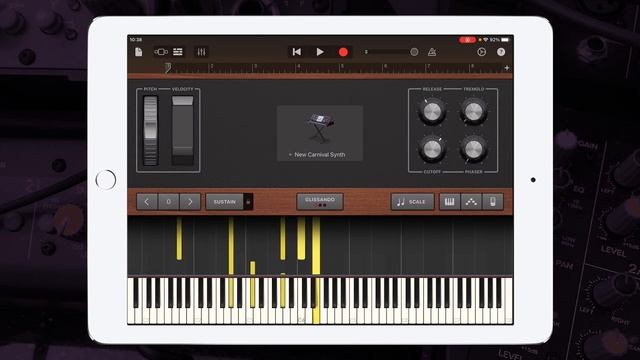Click the playhead marker on ruler
Screen dimensions: 640x360
pos(168,68)
